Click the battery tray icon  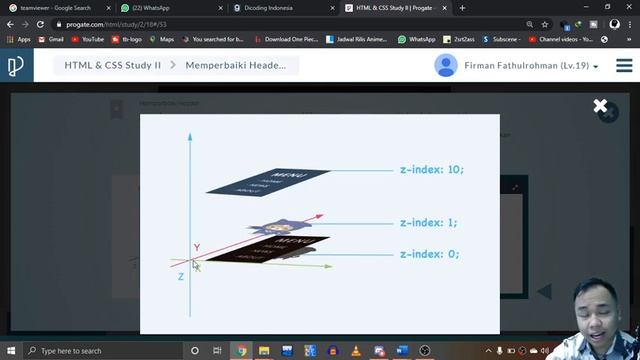[511, 351]
